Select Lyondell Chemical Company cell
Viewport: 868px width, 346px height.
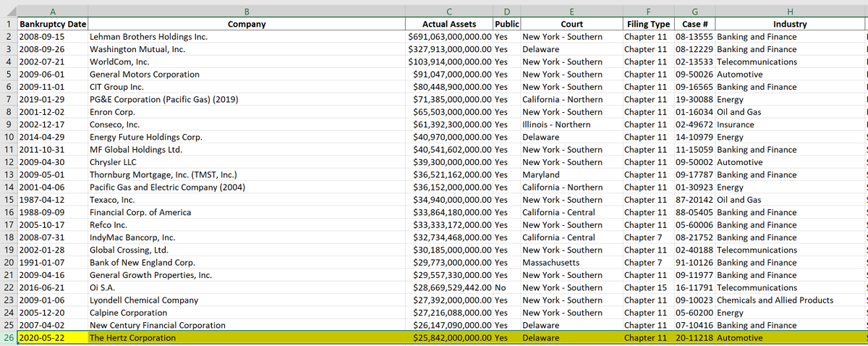[x=247, y=300]
